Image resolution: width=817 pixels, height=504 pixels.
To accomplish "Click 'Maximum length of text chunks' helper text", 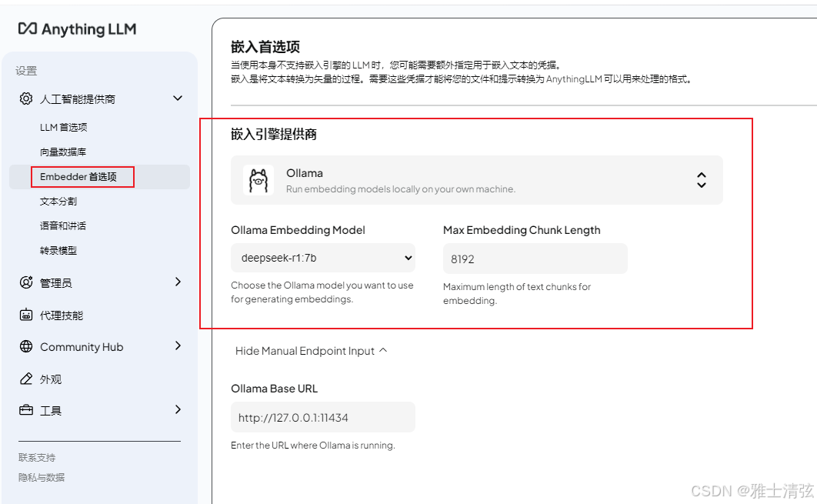I will (x=517, y=293).
